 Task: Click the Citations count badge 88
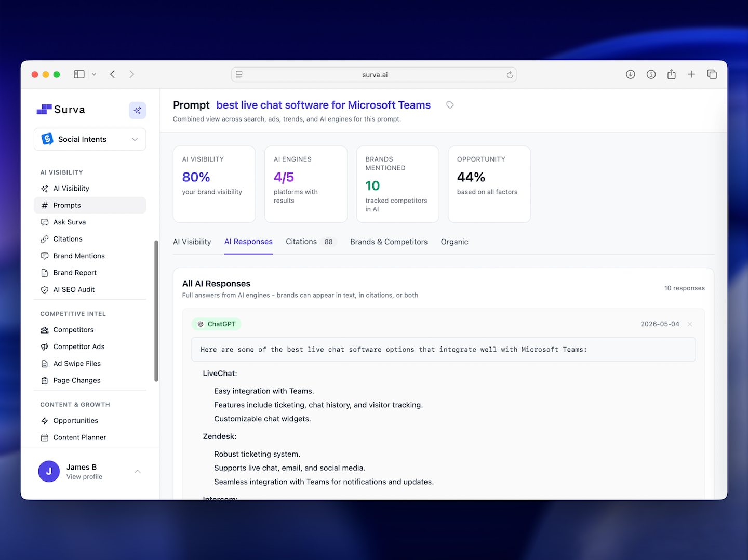tap(328, 242)
